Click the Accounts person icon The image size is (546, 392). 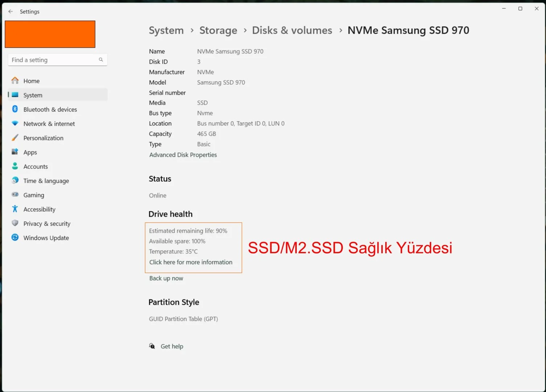pyautogui.click(x=15, y=166)
